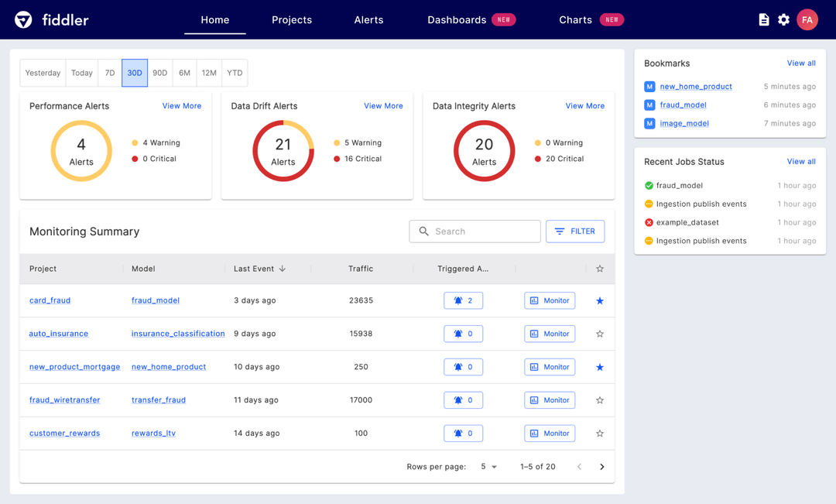Viewport: 836px width, 504px height.
Task: Unstar the new_product_mortgage bookmark
Action: click(599, 367)
